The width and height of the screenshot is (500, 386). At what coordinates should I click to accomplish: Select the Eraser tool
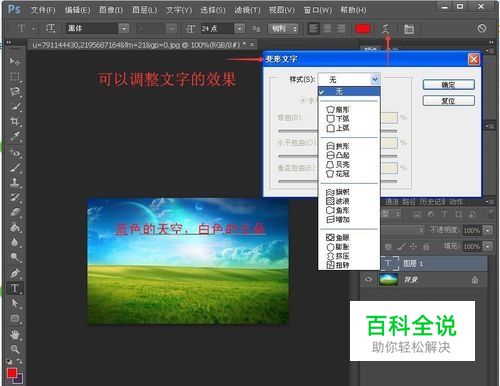15,212
